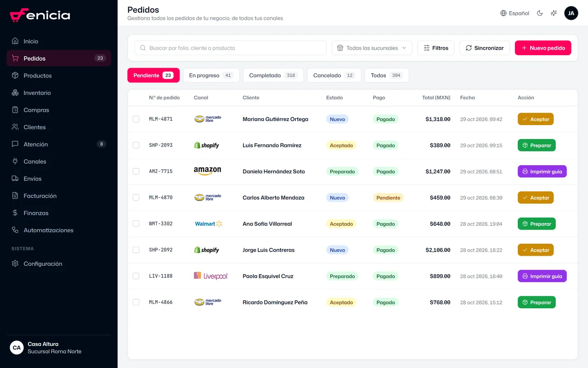Click the Total (MXN) column header
The height and width of the screenshot is (368, 588).
tap(436, 98)
